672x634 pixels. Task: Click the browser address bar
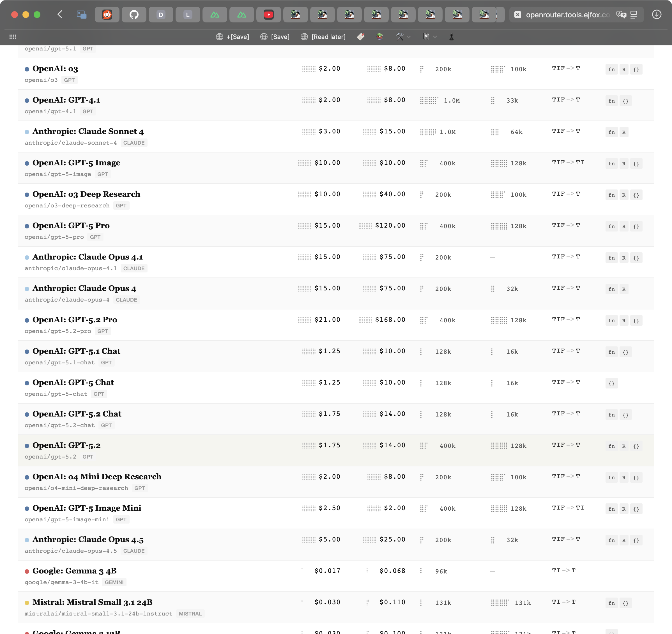[x=568, y=15]
